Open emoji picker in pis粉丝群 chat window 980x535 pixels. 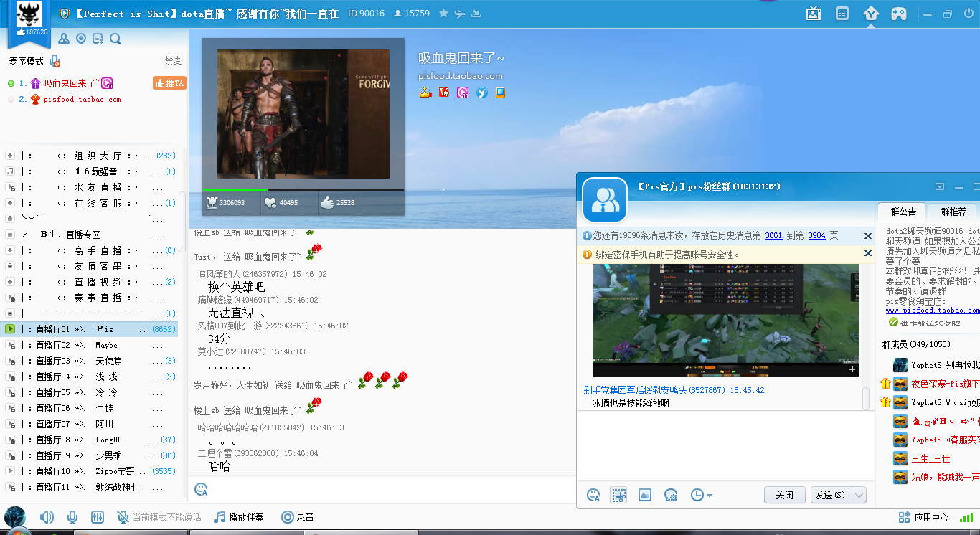click(593, 495)
